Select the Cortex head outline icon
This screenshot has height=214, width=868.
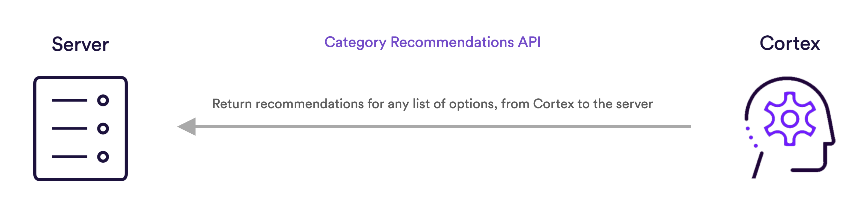(x=790, y=127)
